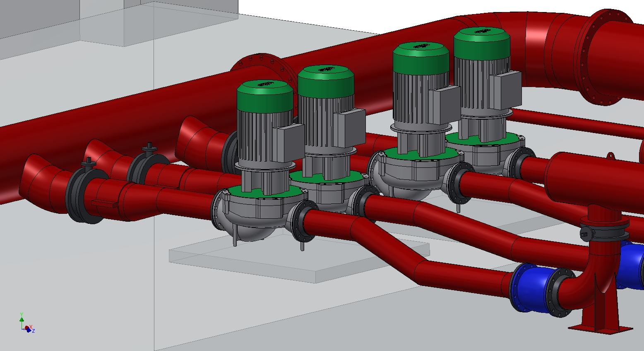Click the blue Z-axis label on the triad
644x351 pixels.
click(x=34, y=331)
